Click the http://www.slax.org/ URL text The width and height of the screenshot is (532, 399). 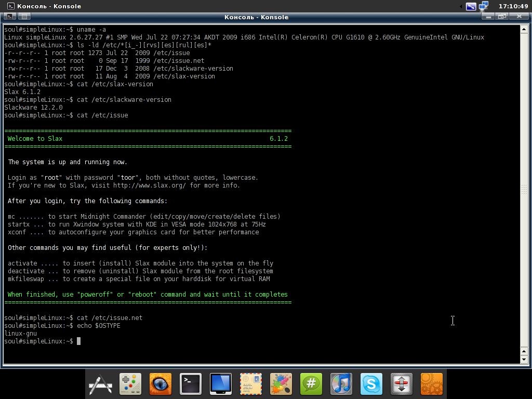pyautogui.click(x=149, y=185)
